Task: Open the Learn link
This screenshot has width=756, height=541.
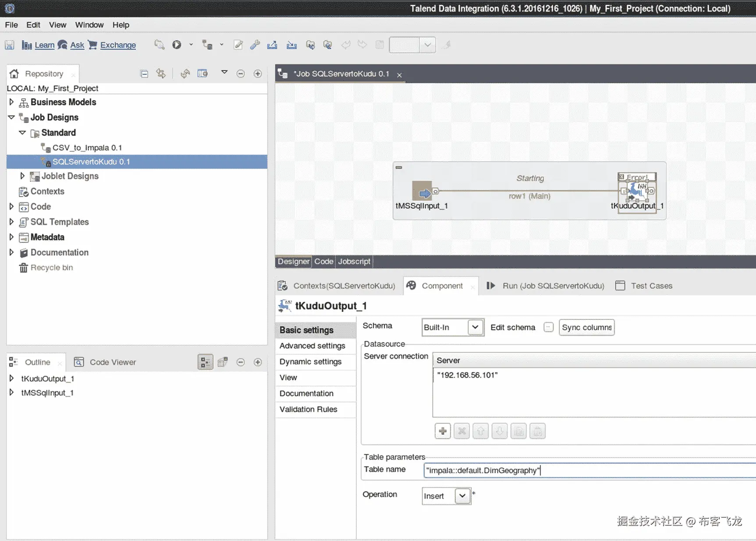Action: pyautogui.click(x=44, y=45)
